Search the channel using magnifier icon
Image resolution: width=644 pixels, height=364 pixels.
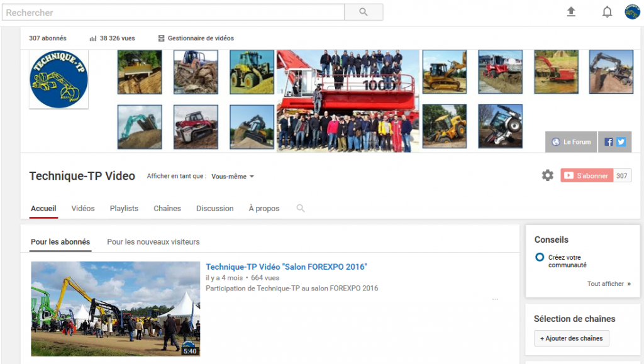point(301,209)
